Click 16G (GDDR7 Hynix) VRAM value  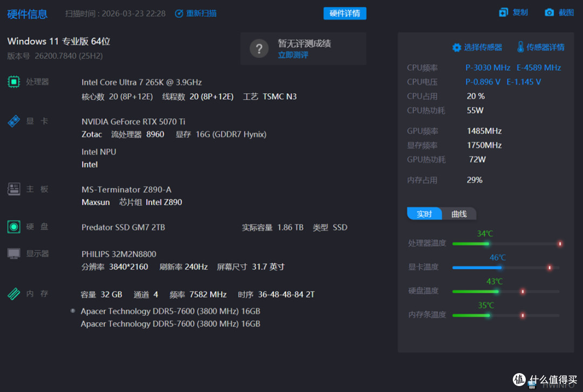231,134
